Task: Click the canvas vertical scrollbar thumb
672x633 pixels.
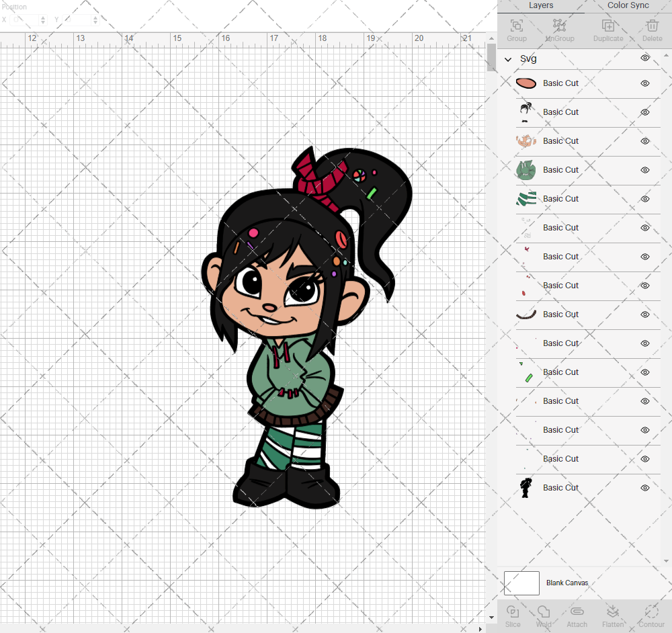Action: click(x=491, y=57)
